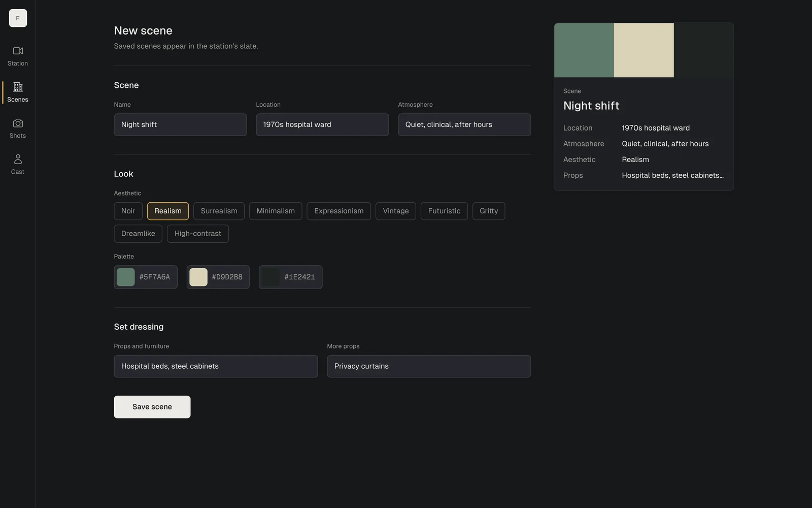This screenshot has width=812, height=508.
Task: Click the Set dressing section heading
Action: coord(139,327)
